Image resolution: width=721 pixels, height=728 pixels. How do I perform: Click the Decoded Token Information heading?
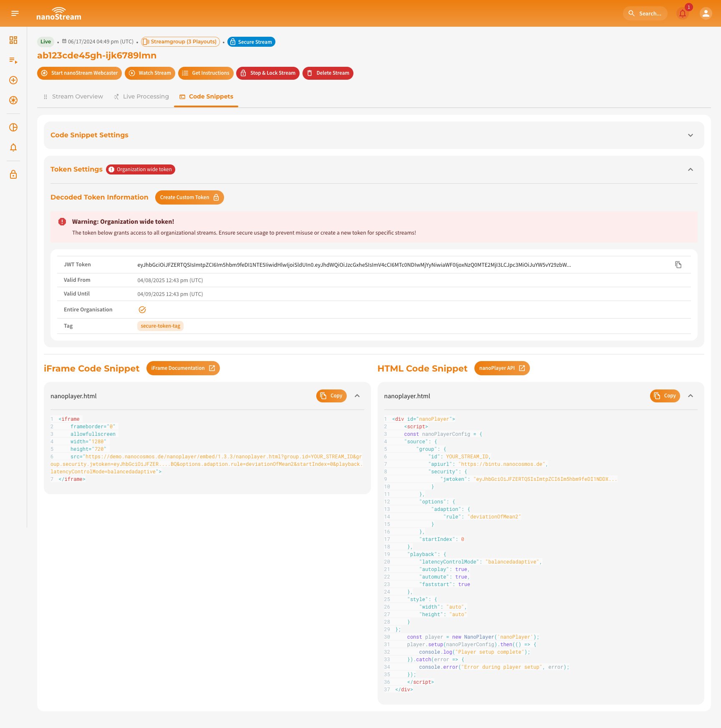pyautogui.click(x=99, y=197)
